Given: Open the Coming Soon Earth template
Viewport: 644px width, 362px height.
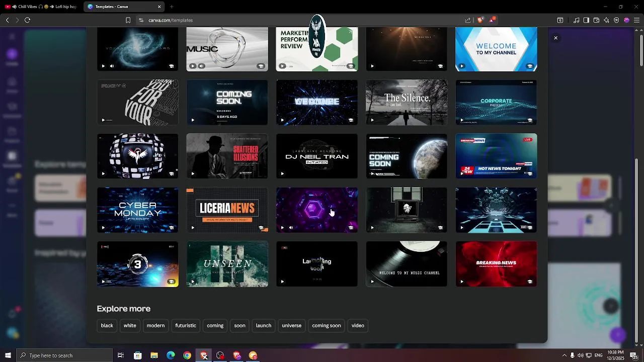Looking at the screenshot, I should pos(407,156).
